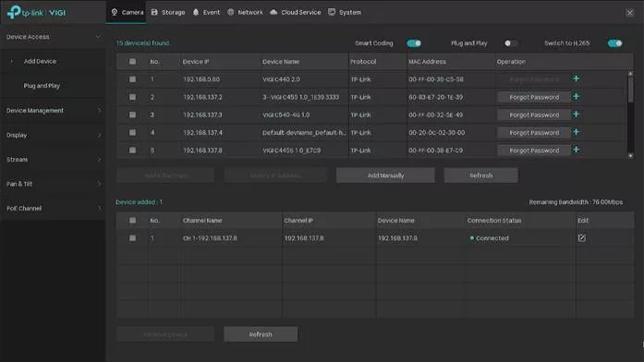
Task: Open the Event tab
Action: point(206,12)
